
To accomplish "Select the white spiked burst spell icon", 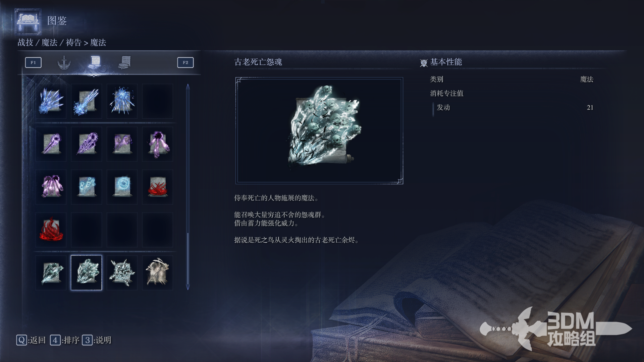I will [x=122, y=273].
